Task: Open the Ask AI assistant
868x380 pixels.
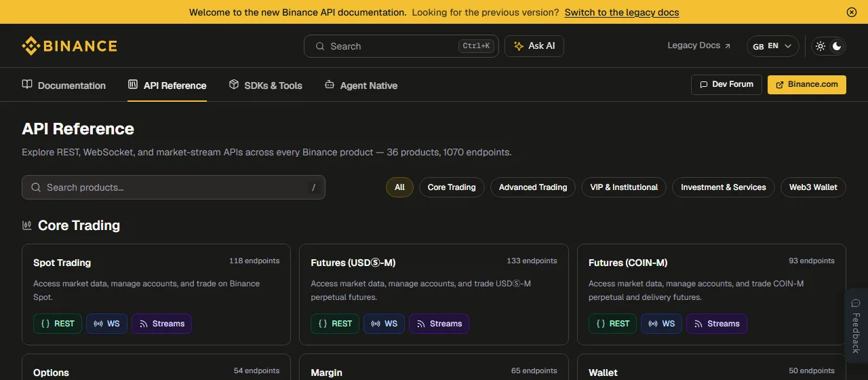Action: pos(534,46)
